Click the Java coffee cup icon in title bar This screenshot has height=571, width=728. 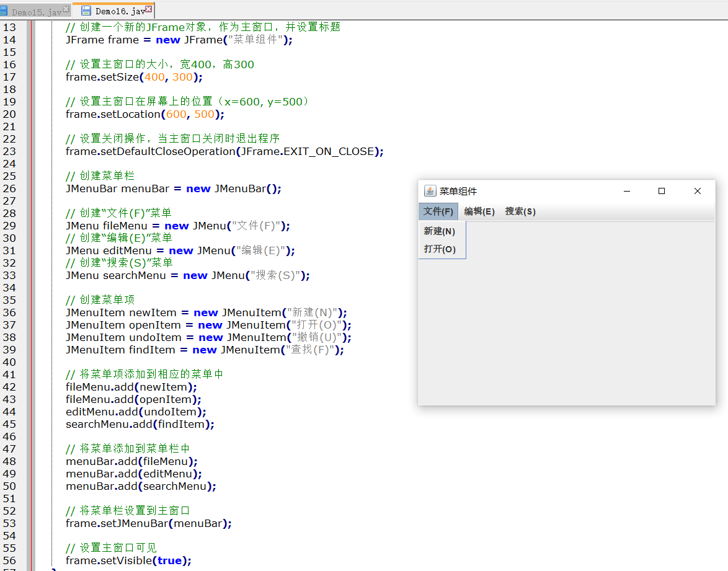tap(429, 191)
